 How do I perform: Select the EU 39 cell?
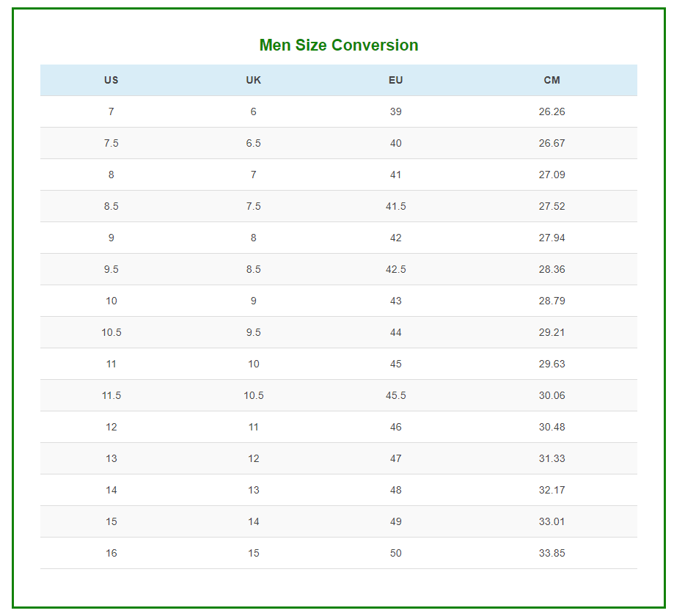tap(396, 111)
